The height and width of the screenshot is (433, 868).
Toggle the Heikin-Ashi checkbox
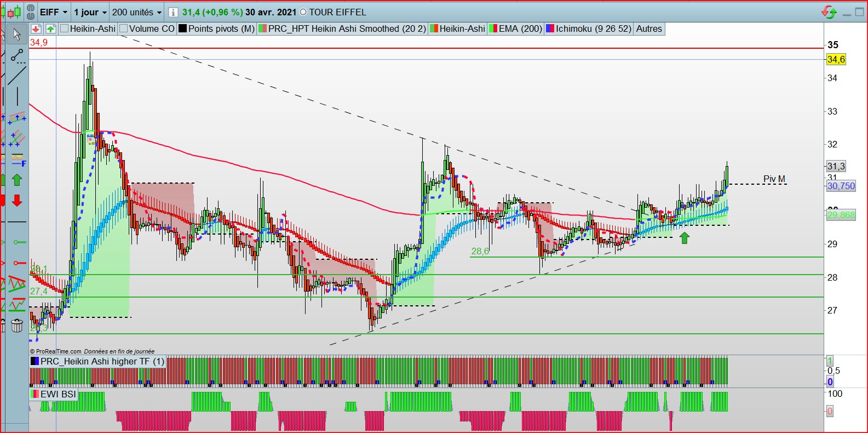pyautogui.click(x=65, y=29)
